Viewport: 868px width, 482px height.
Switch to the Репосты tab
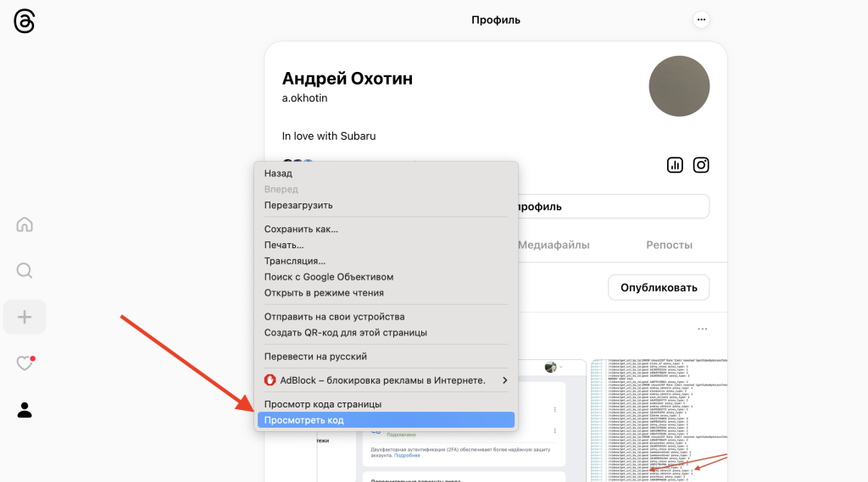coord(669,245)
